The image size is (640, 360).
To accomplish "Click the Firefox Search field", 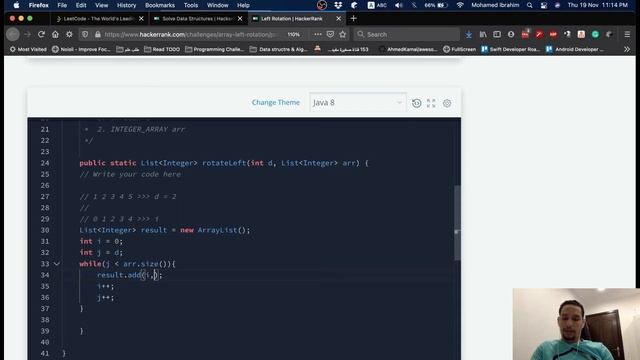I will (x=407, y=35).
